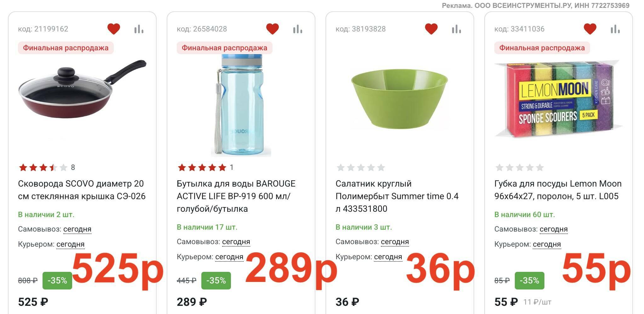Image resolution: width=644 pixels, height=314 pixels.
Task: Expand Курьером сегодня for the water bottle
Action: tap(229, 257)
